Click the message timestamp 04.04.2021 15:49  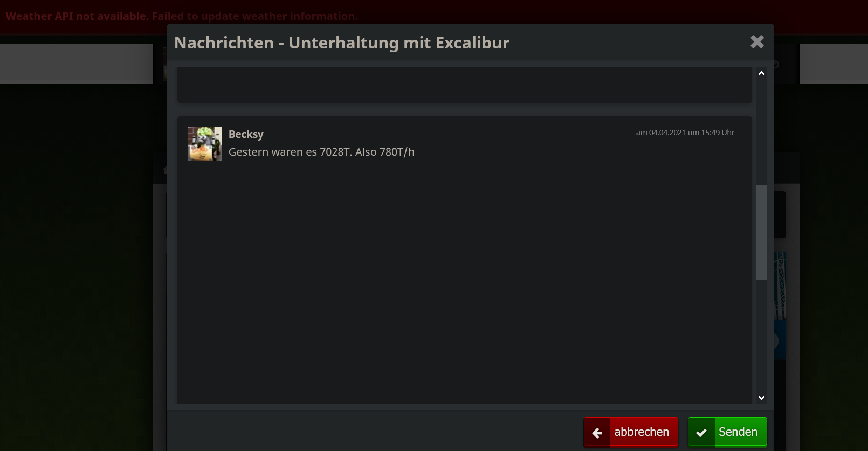coord(685,133)
